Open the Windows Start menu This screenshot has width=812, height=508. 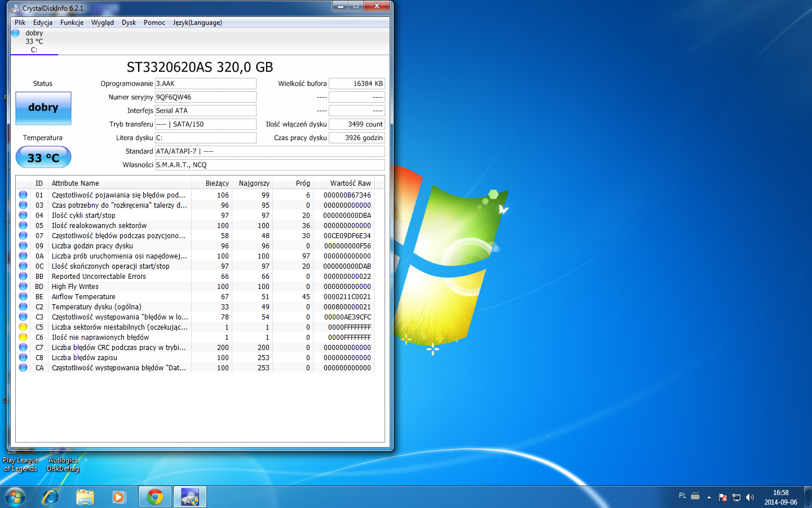[x=15, y=497]
